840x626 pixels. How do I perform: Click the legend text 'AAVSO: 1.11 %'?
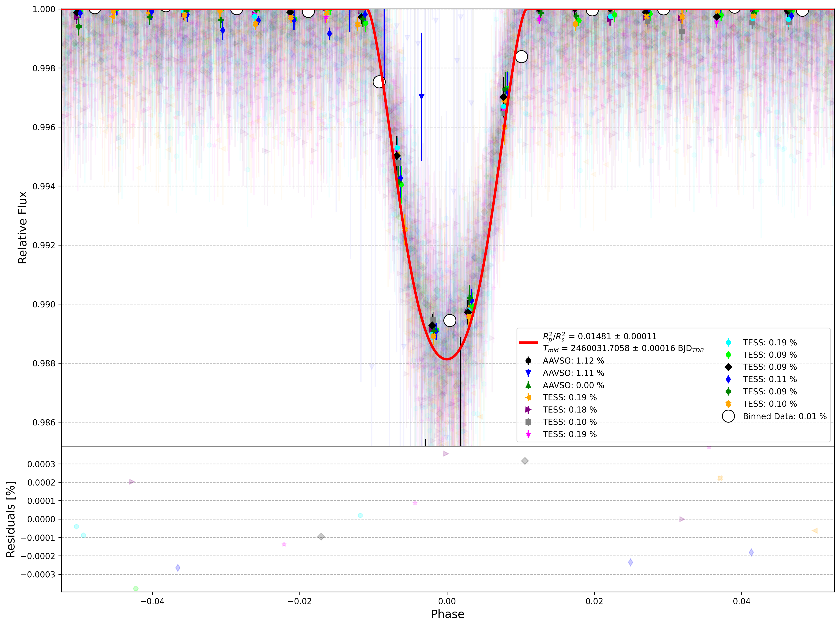click(574, 373)
